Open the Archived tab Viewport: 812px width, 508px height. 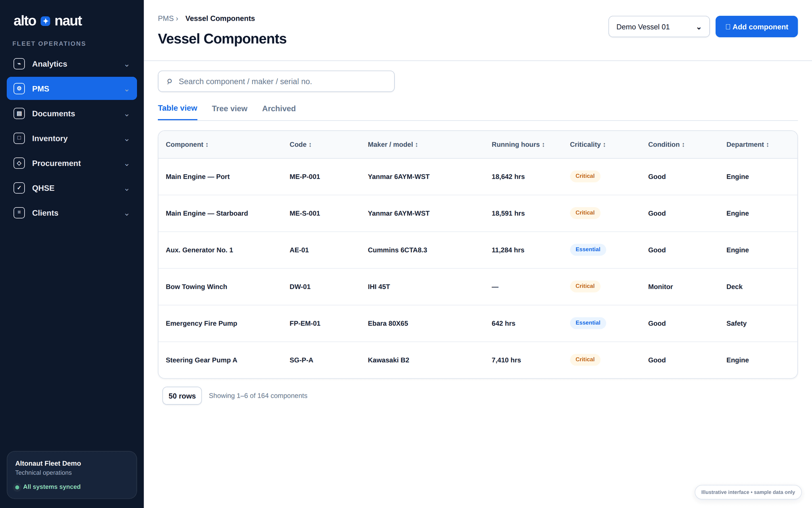click(x=279, y=108)
